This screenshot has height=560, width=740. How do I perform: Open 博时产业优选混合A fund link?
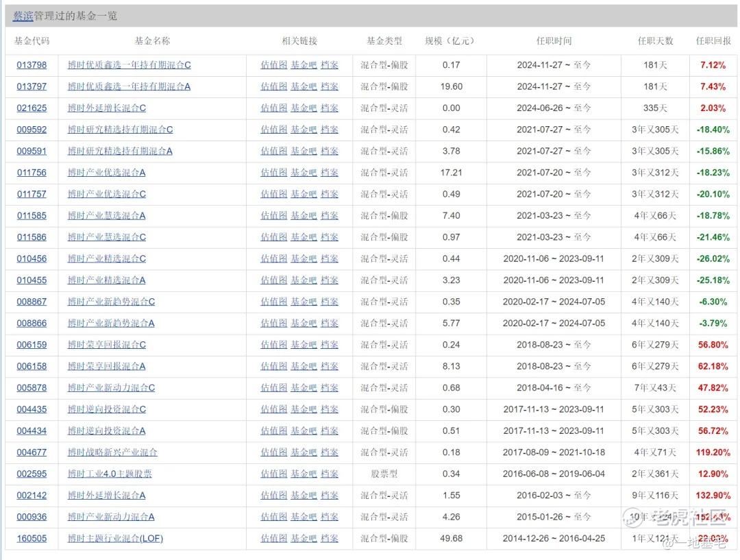coord(106,173)
